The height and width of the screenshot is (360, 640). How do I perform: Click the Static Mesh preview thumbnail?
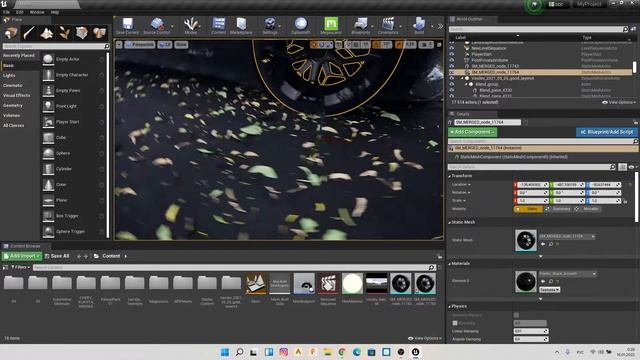click(526, 240)
